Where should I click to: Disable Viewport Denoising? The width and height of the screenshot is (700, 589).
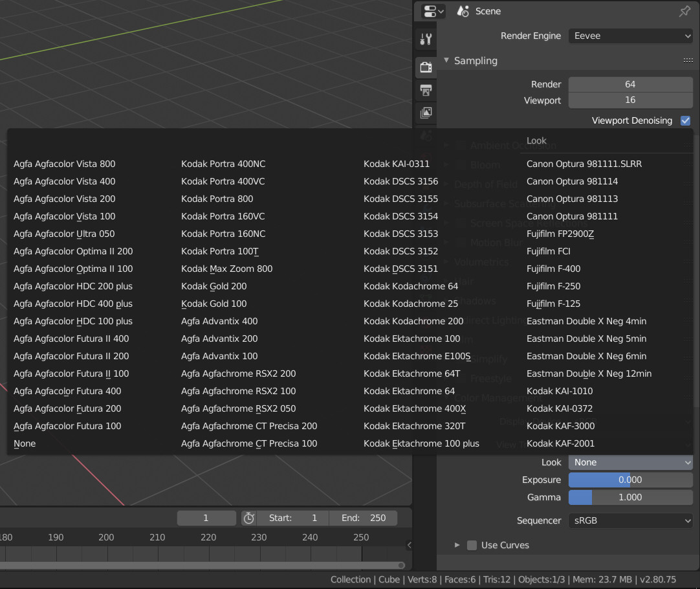tap(685, 120)
